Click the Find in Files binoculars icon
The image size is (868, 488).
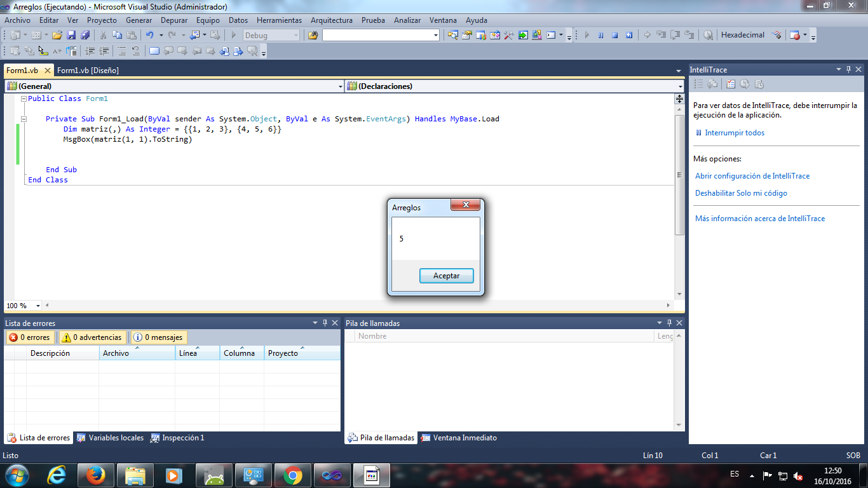point(313,35)
